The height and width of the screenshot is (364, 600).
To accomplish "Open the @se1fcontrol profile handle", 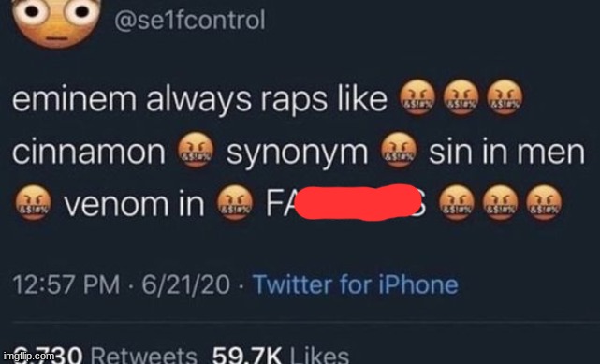I will coord(190,21).
